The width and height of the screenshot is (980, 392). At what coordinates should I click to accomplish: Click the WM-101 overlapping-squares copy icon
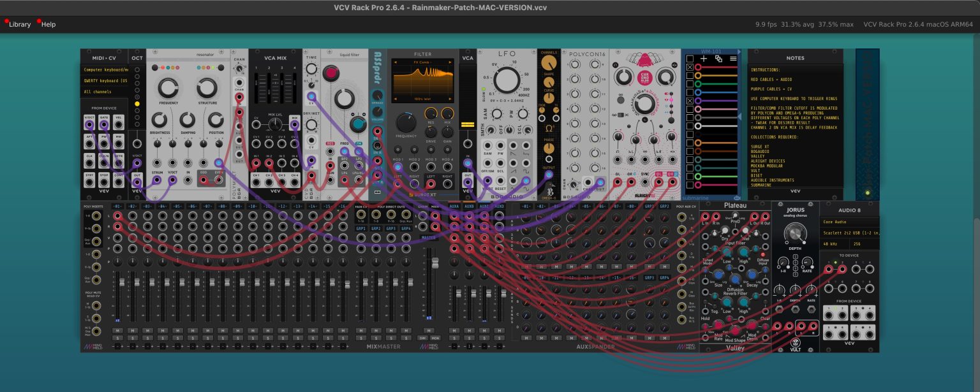pos(718,58)
